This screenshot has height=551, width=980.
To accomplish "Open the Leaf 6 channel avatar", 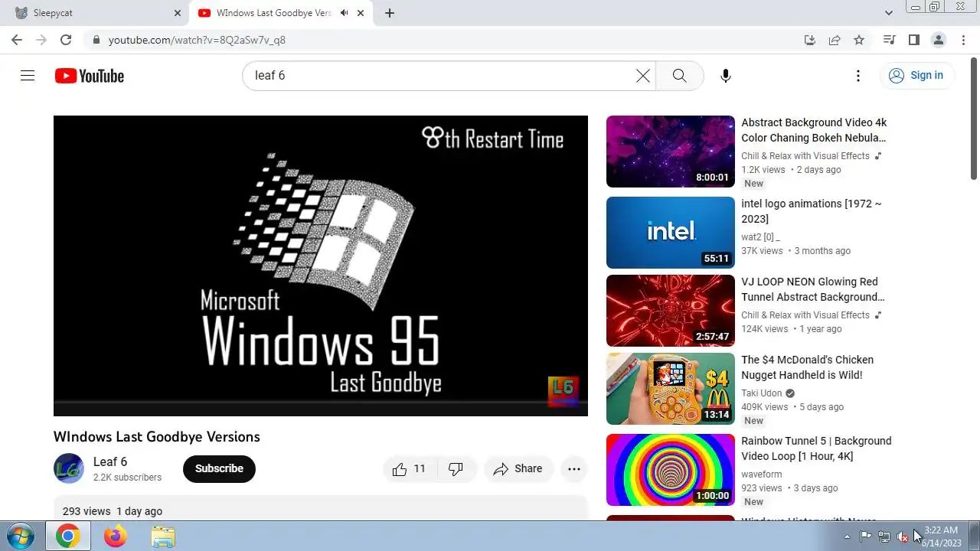I will (69, 468).
